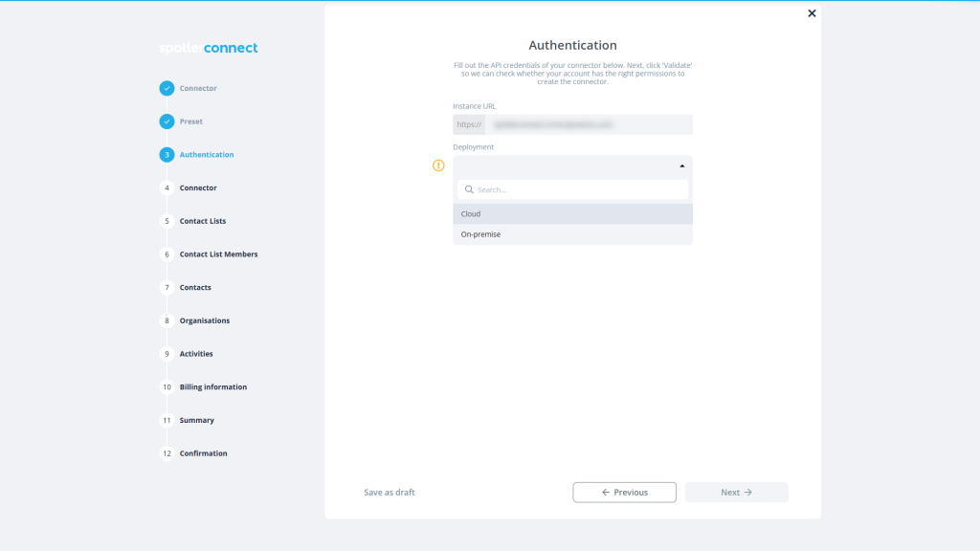This screenshot has width=980, height=551.
Task: Click Save as draft
Action: (x=390, y=493)
